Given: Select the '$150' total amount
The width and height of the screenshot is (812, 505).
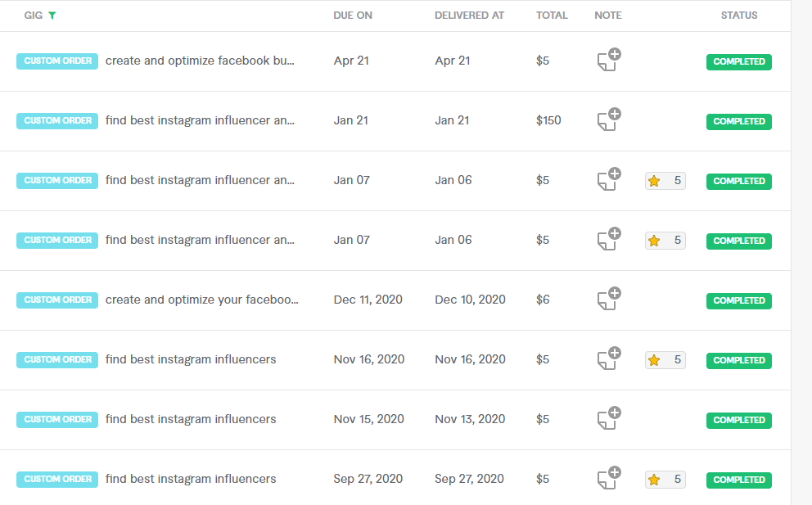Looking at the screenshot, I should 548,120.
